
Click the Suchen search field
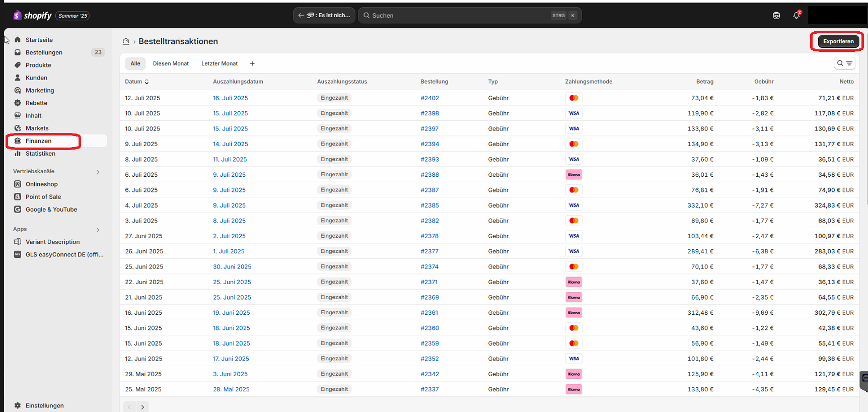458,16
